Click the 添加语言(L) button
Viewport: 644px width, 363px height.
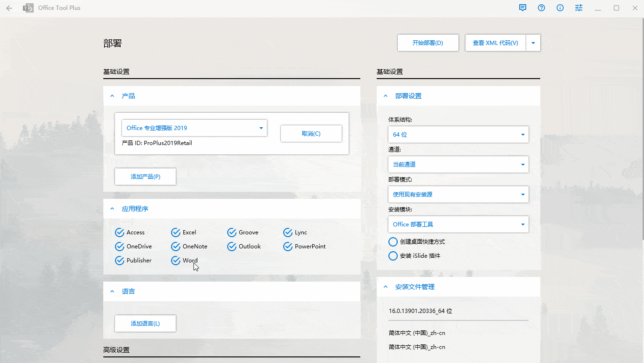145,324
